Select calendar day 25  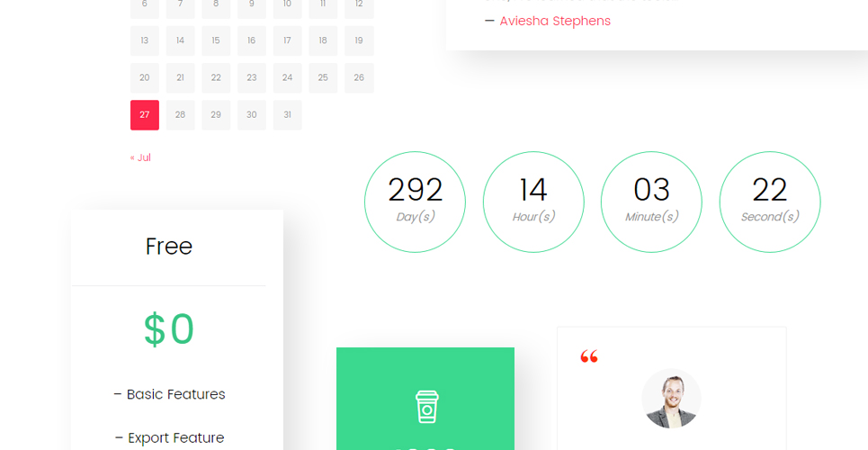tap(323, 77)
